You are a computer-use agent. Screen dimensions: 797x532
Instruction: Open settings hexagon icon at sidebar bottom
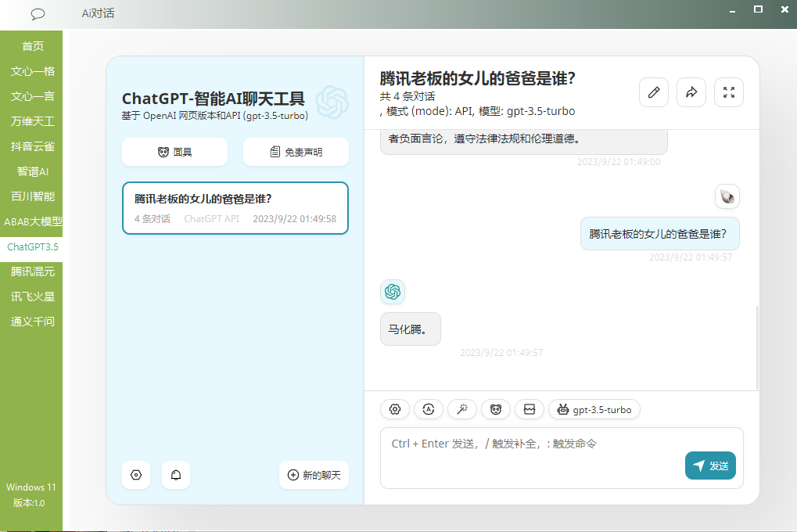[136, 475]
